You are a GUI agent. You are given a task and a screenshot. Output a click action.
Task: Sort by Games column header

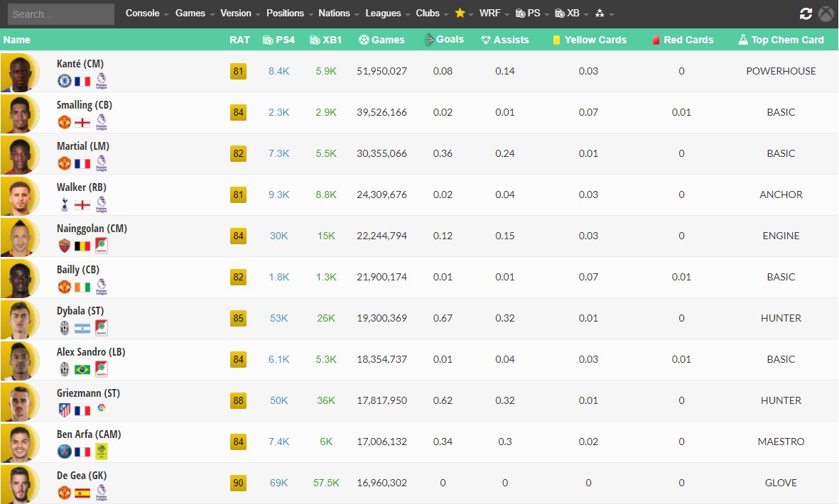381,40
